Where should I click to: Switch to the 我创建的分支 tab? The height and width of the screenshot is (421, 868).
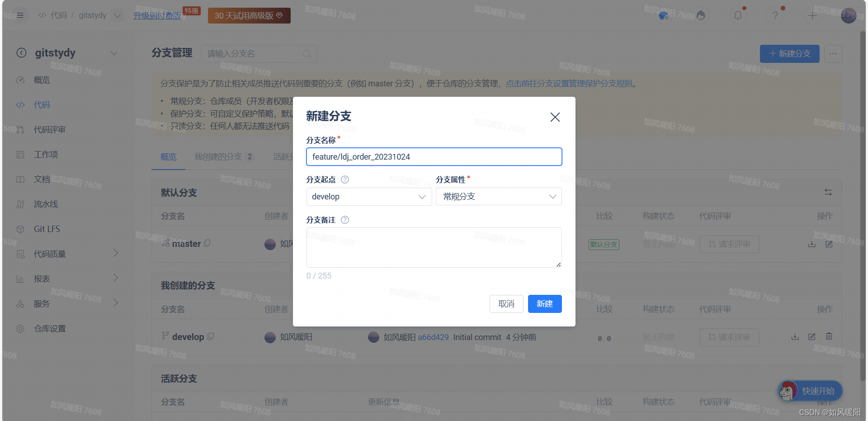pos(224,157)
